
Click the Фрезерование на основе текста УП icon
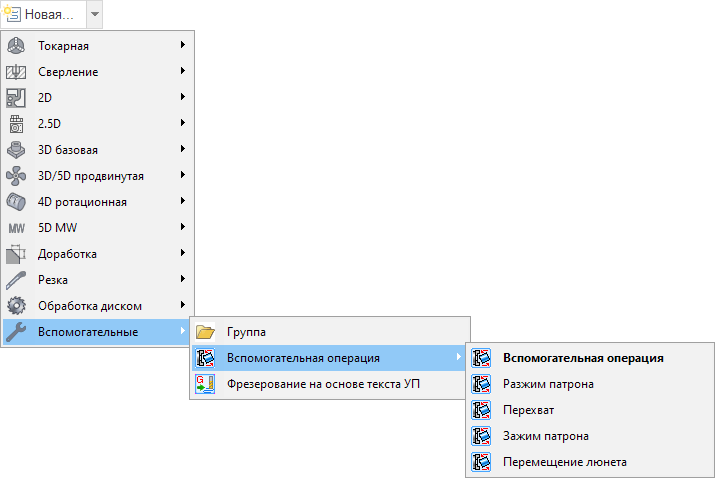point(206,384)
